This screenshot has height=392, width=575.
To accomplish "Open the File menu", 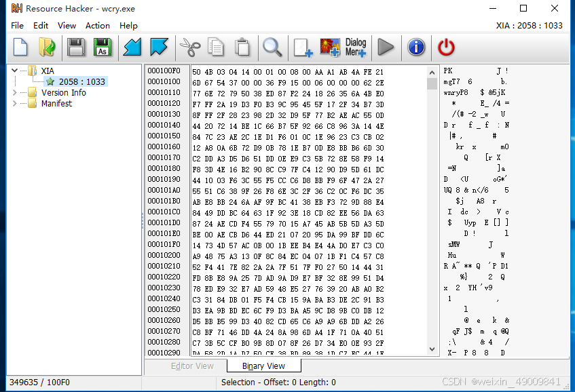I will 17,26.
